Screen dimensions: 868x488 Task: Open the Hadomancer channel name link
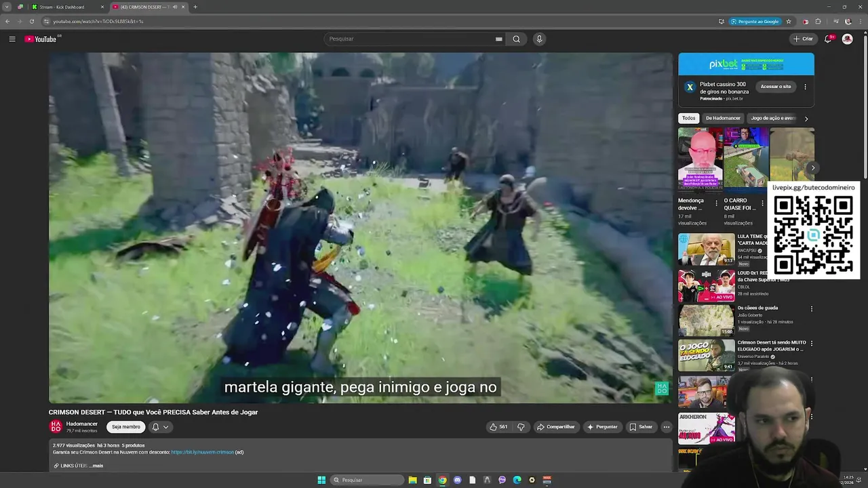[82, 424]
